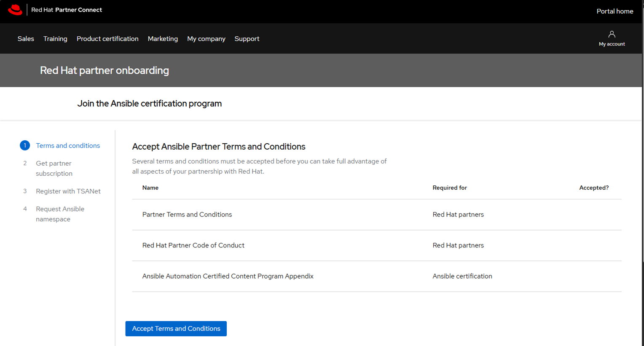Screen dimensions: 644x346
Task: Open the Marketing menu
Action: click(163, 39)
